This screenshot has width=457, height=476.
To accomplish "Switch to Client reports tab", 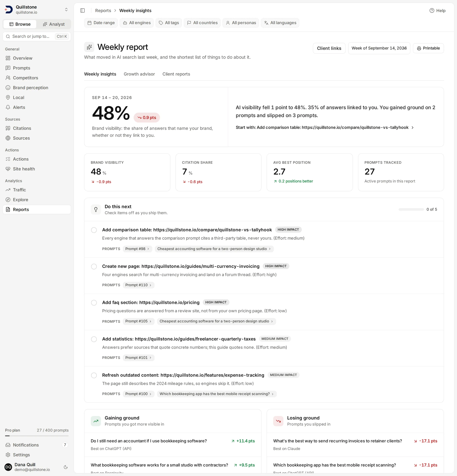I will [x=176, y=74].
